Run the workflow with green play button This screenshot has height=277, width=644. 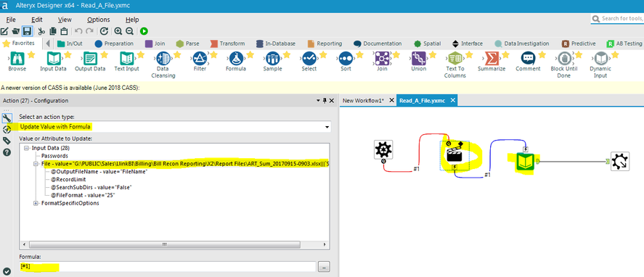[144, 31]
